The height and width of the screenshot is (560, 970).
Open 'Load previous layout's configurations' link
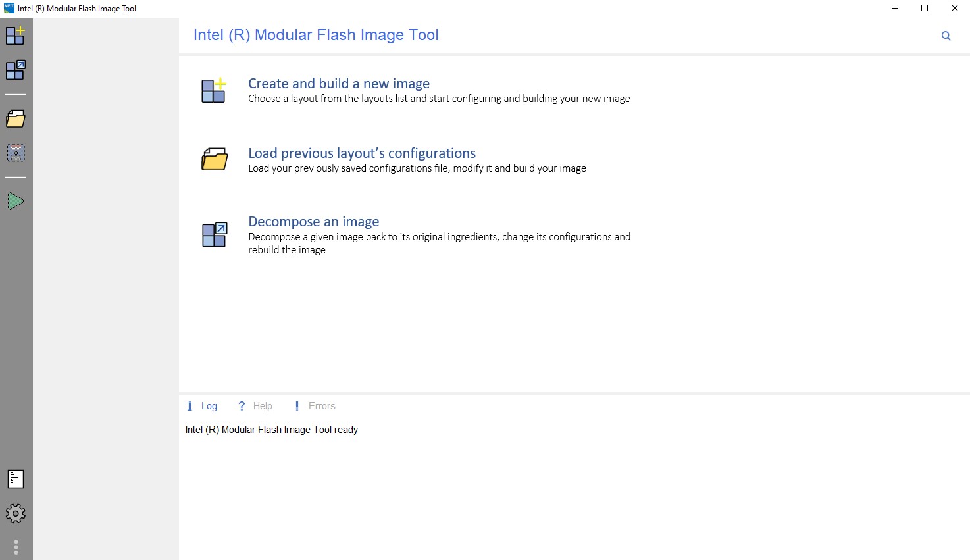point(362,153)
